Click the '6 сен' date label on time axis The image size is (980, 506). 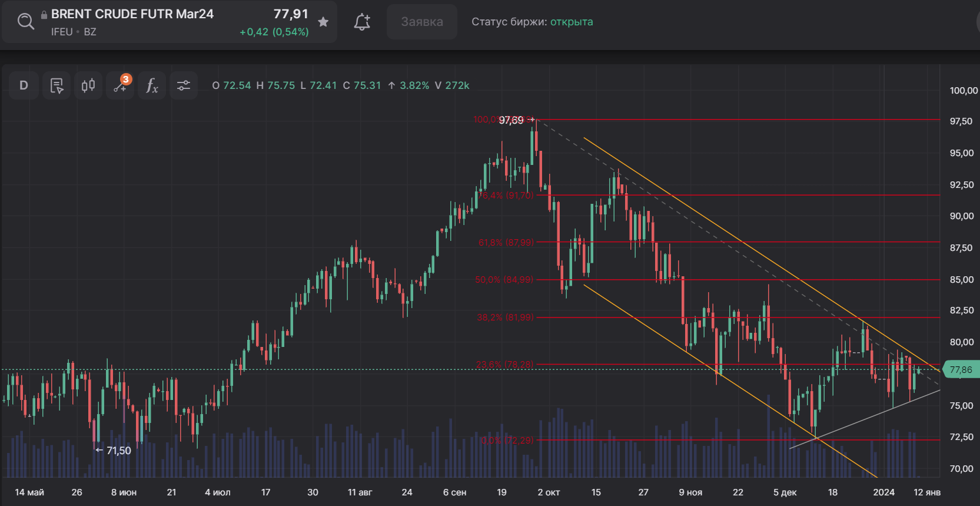pos(454,492)
